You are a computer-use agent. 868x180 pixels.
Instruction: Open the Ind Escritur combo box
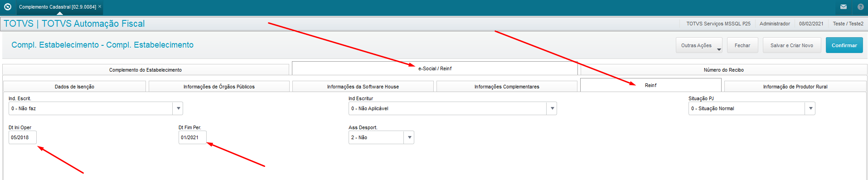(452, 108)
